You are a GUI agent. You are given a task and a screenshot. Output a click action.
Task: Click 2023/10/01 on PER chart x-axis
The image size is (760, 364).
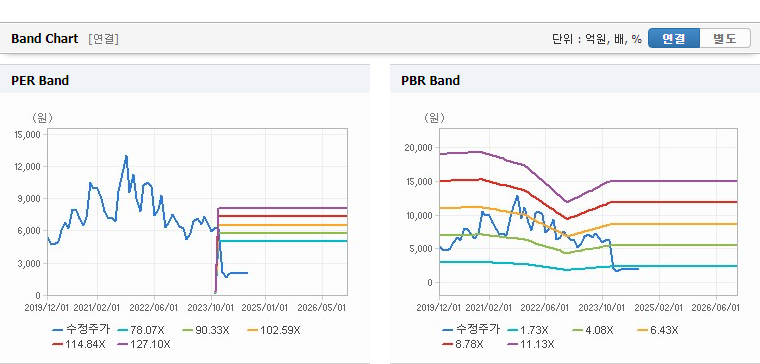211,308
